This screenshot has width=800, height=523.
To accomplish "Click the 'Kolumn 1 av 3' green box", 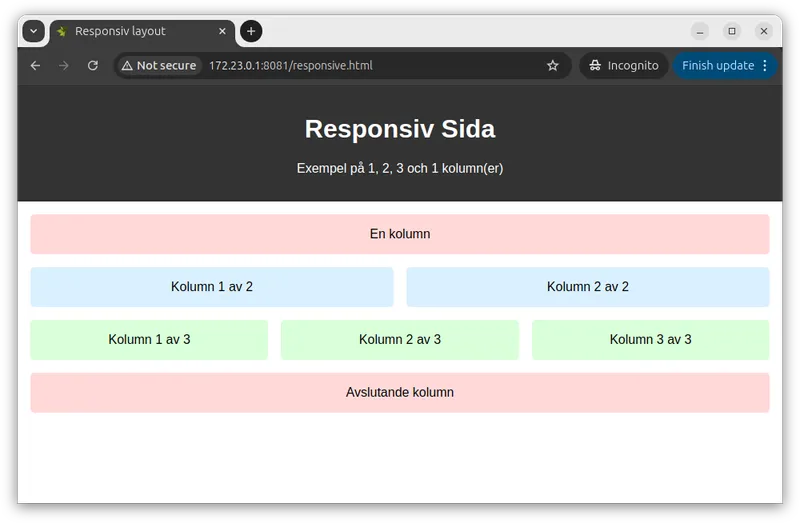I will tap(149, 340).
